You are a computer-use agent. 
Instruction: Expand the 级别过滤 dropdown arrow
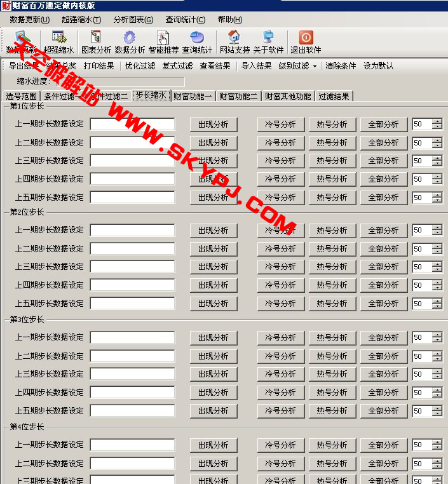point(315,66)
